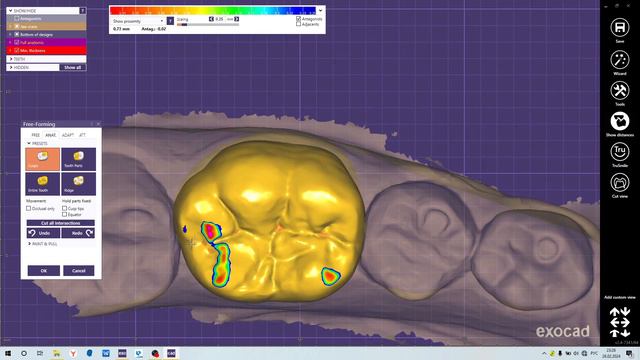
Task: Open the Show proximity dropdown
Action: click(138, 21)
